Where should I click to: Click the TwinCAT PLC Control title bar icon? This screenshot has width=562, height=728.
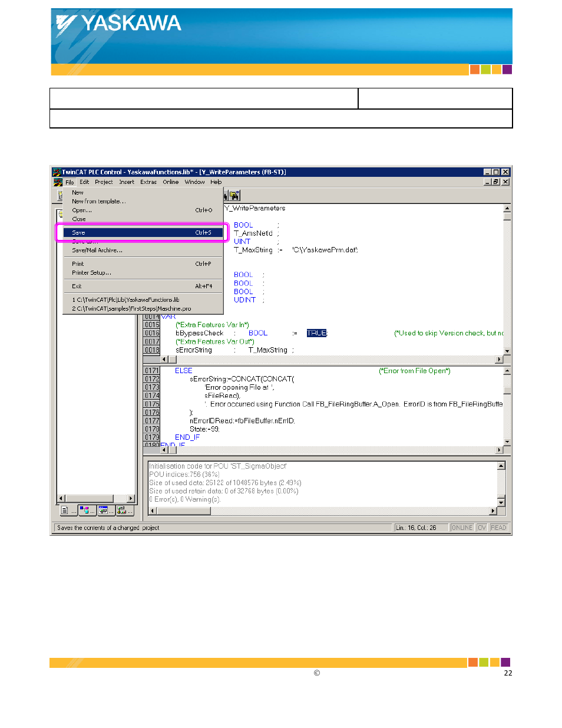pos(57,172)
